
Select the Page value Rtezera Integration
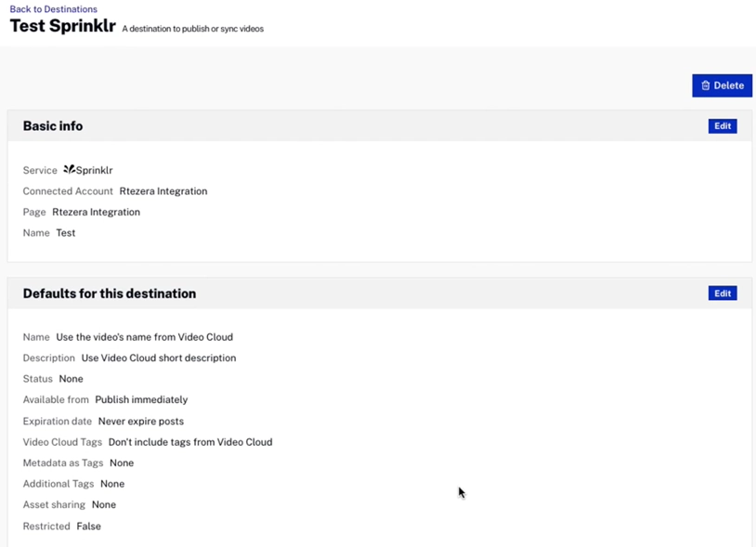96,212
